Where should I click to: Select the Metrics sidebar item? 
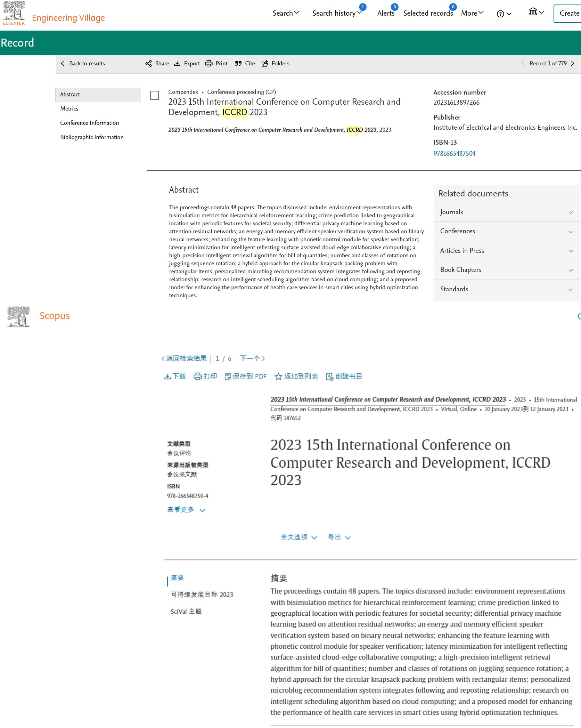click(x=69, y=109)
